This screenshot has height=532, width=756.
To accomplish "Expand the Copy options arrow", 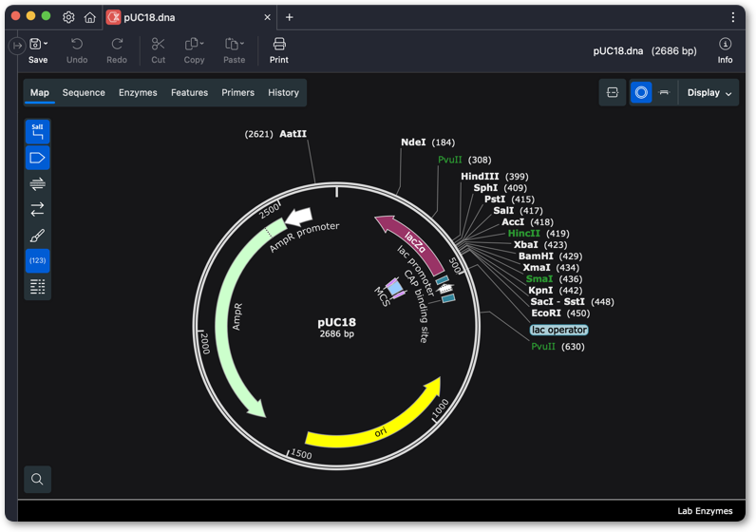I will point(201,44).
